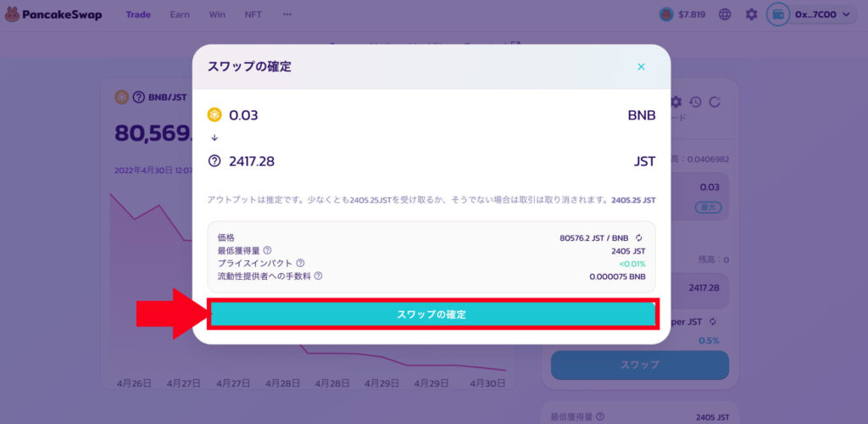Confirm swap with the スワップの確定 button
Image resolution: width=868 pixels, height=424 pixels.
click(x=433, y=315)
